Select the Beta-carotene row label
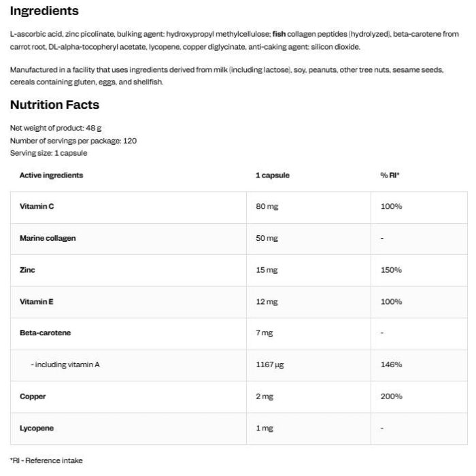Screen dimensions: 476x476 [46, 333]
